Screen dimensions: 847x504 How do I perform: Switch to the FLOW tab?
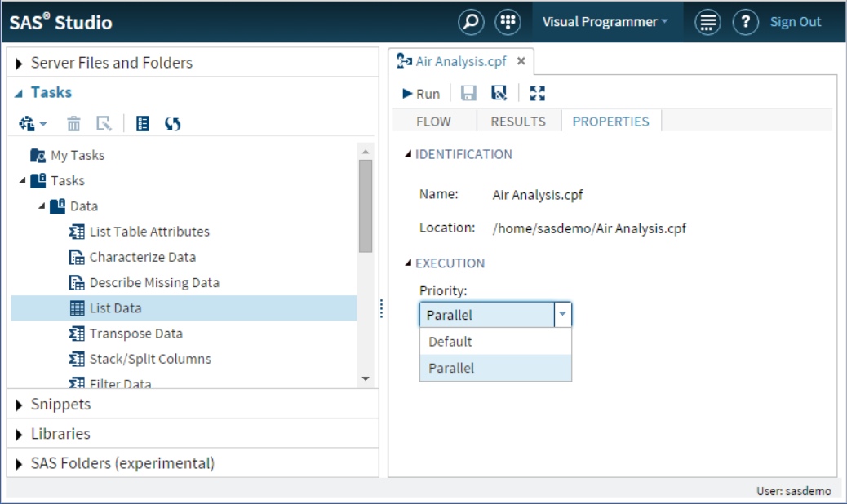[433, 122]
